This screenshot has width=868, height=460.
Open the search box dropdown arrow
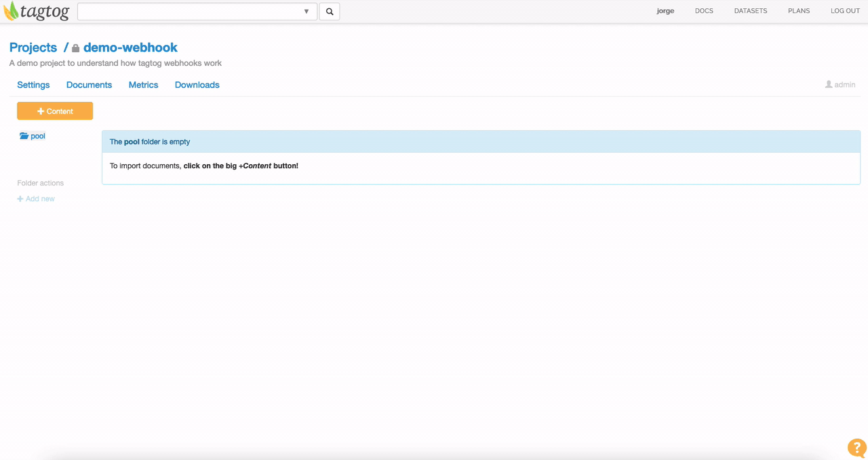307,12
